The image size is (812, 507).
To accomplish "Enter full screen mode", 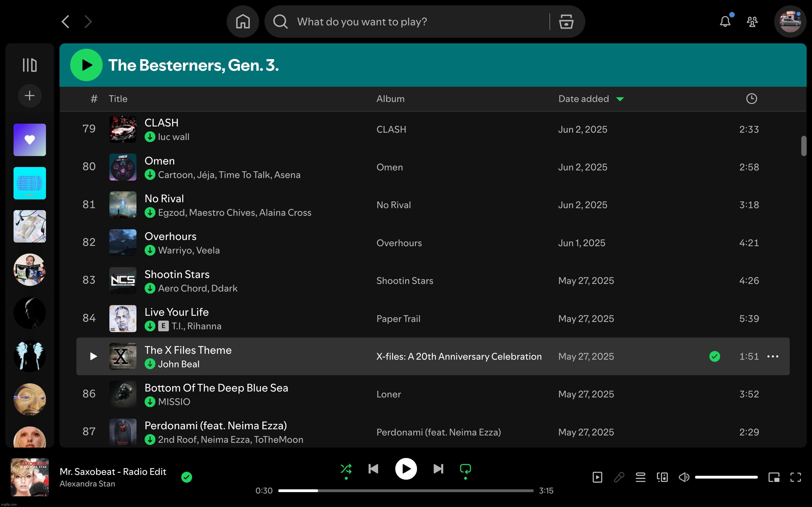I will 796,477.
